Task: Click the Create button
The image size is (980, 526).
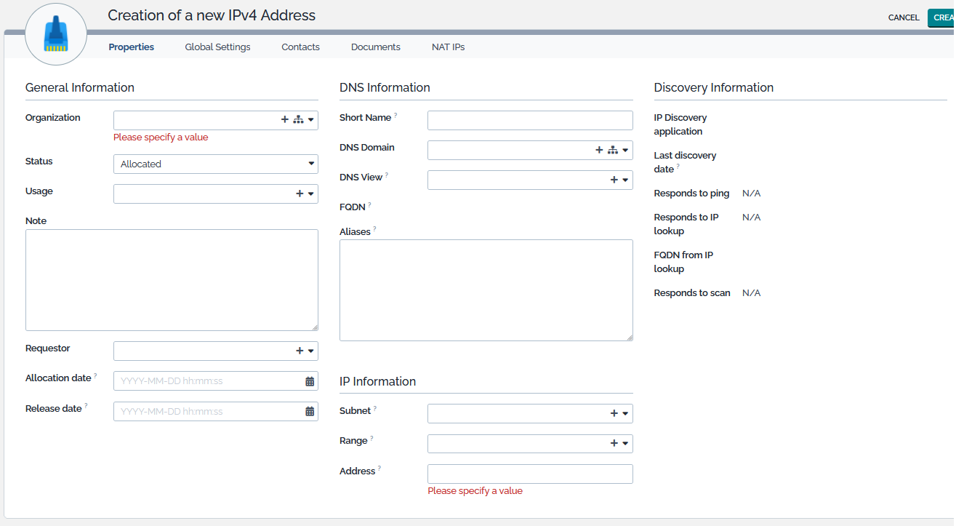Action: click(x=941, y=17)
